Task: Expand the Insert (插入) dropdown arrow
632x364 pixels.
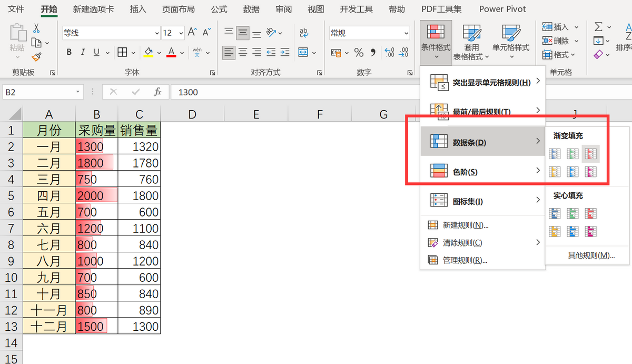Action: (x=577, y=27)
